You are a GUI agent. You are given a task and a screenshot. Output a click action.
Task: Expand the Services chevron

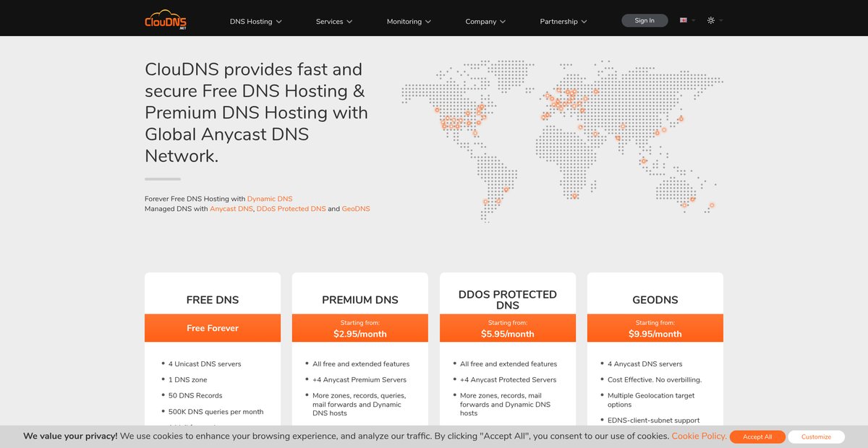click(x=350, y=22)
